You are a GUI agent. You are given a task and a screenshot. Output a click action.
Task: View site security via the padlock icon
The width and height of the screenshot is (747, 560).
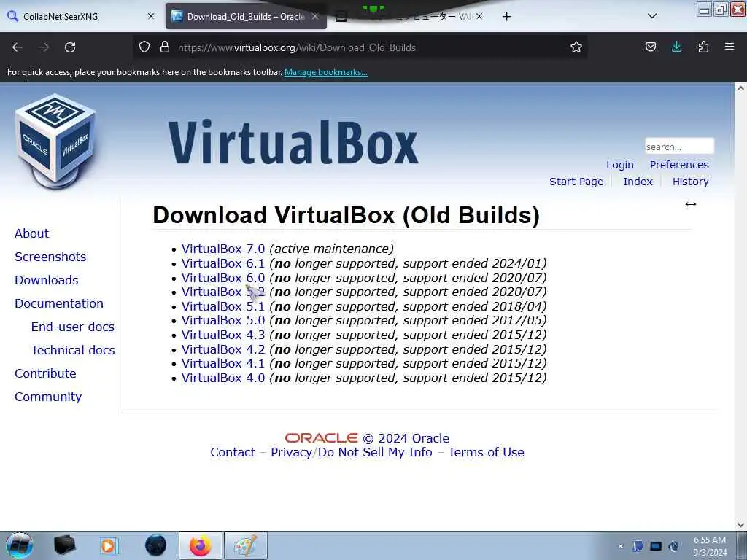coord(165,47)
